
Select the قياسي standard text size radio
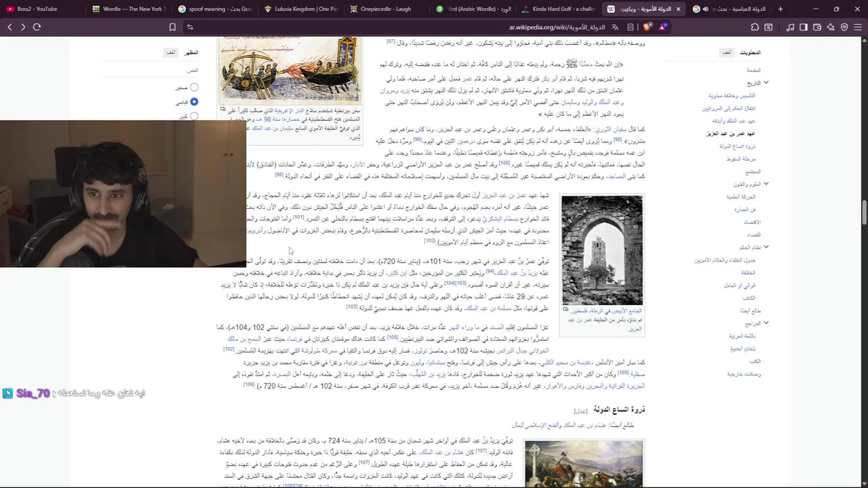point(194,102)
